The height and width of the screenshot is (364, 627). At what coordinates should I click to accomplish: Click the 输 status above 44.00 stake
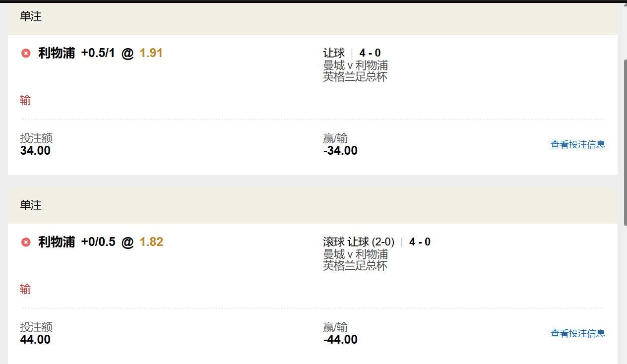25,289
